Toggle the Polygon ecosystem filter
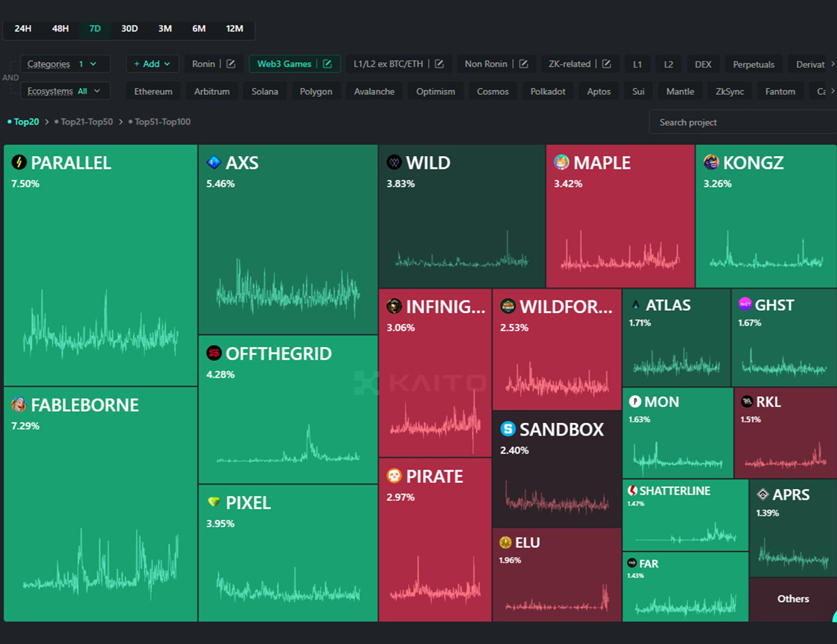The height and width of the screenshot is (644, 837). click(316, 91)
